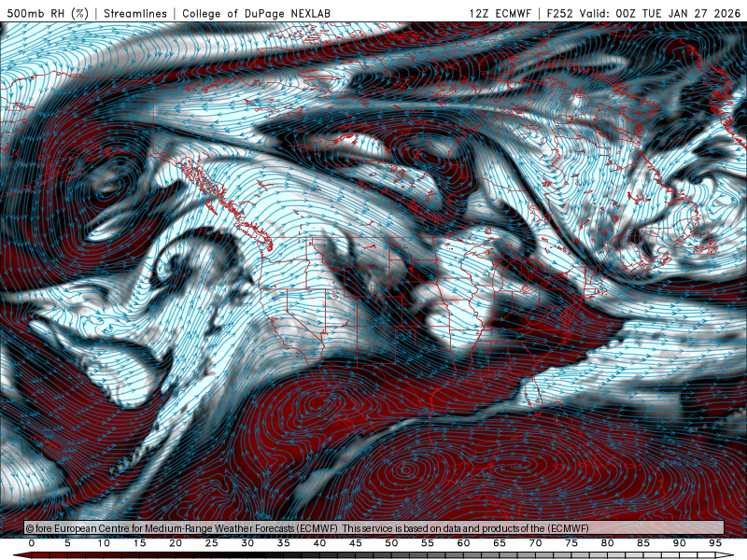Image resolution: width=747 pixels, height=560 pixels.
Task: Click the "Valid: 00Z TUE JAN 27 2026" text
Action: pos(660,13)
